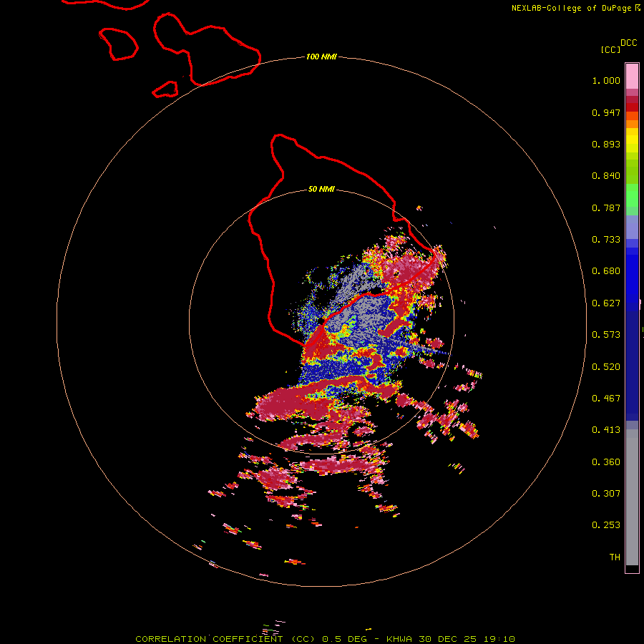Select the 0.520 legend value
The image size is (644, 644).
click(606, 367)
